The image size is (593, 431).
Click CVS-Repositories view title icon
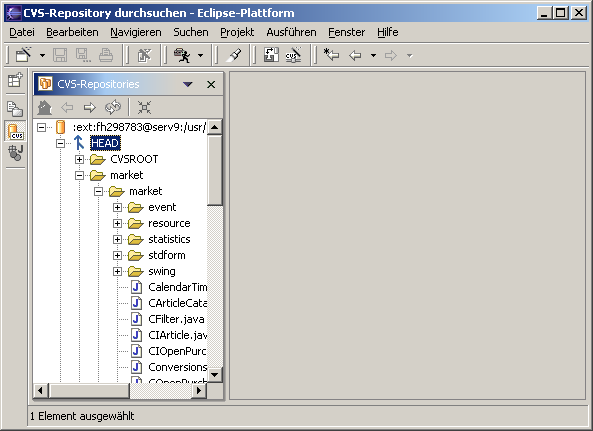pyautogui.click(x=45, y=84)
